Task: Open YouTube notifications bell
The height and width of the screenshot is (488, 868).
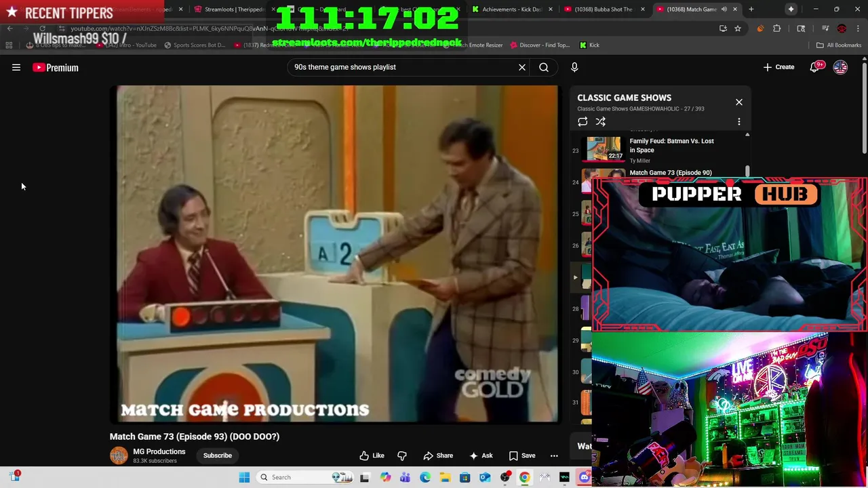Action: 814,67
